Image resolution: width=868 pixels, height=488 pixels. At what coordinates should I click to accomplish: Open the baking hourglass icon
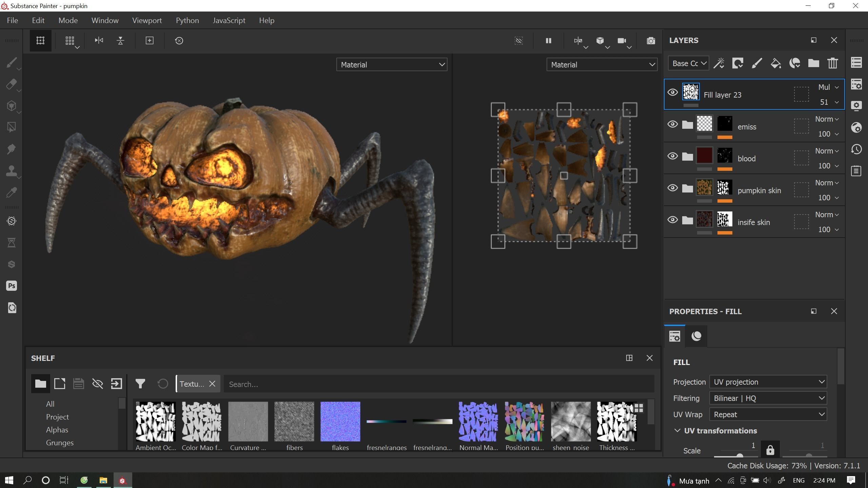(12, 243)
